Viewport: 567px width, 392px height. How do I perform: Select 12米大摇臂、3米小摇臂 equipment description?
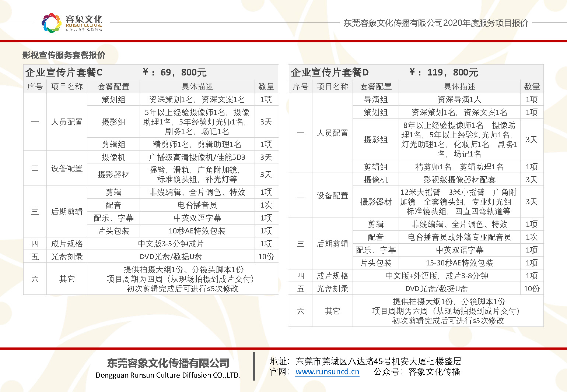pos(459,202)
